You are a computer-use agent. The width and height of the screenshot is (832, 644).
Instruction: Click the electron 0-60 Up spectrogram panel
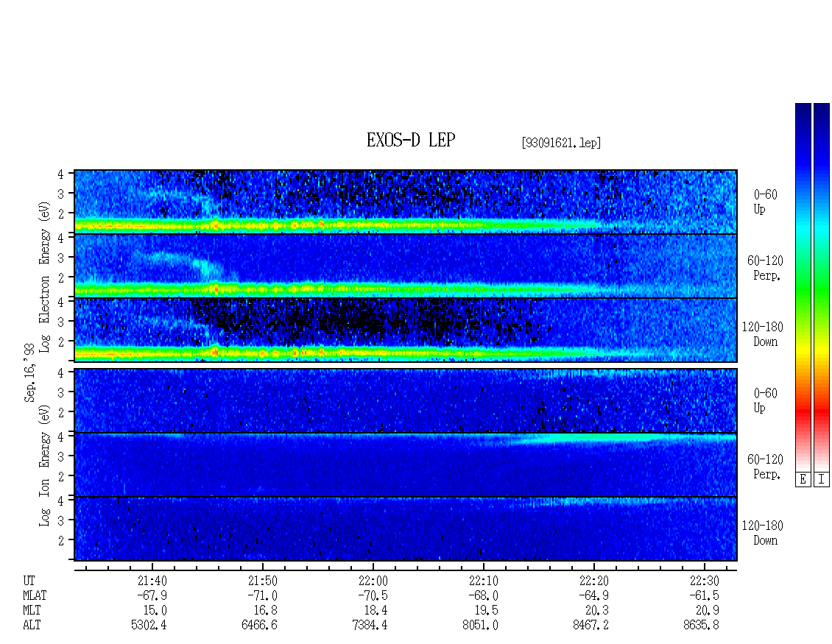(x=406, y=202)
